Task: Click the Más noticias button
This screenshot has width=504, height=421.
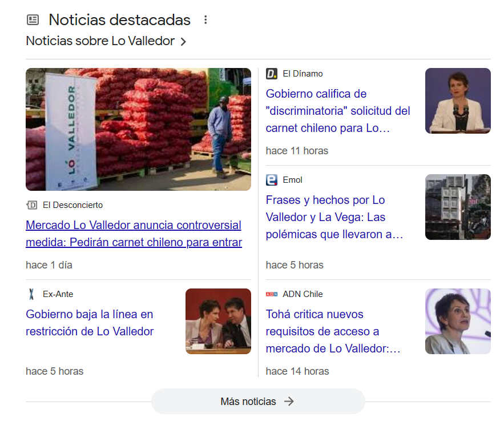Action: (x=258, y=402)
